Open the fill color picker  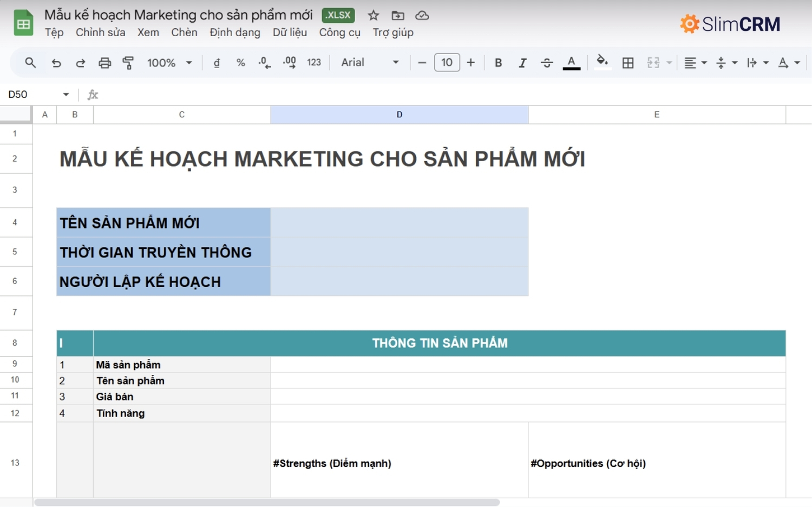coord(602,62)
